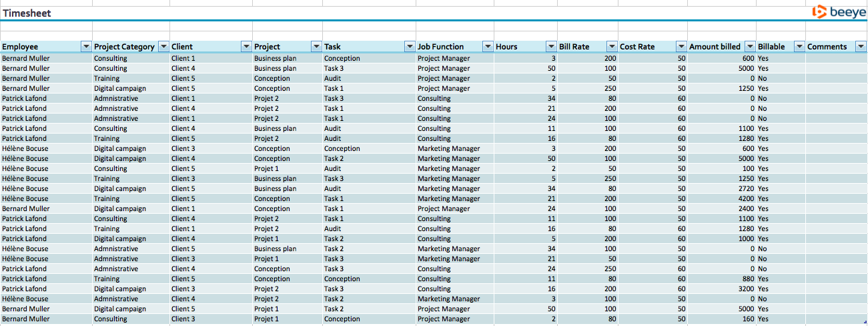Click the Project column filter arrow
868x326 pixels.
[316, 47]
